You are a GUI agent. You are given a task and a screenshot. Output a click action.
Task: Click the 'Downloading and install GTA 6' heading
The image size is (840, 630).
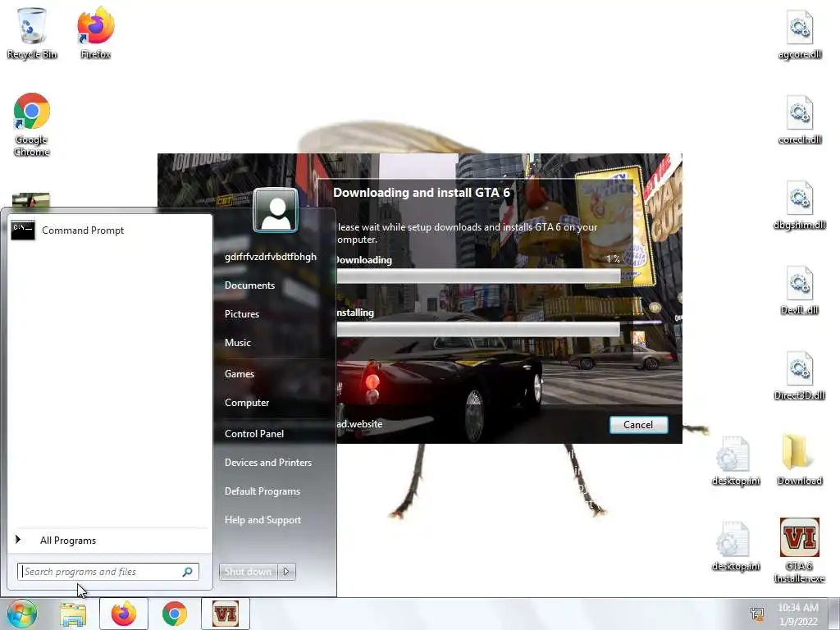(421, 193)
